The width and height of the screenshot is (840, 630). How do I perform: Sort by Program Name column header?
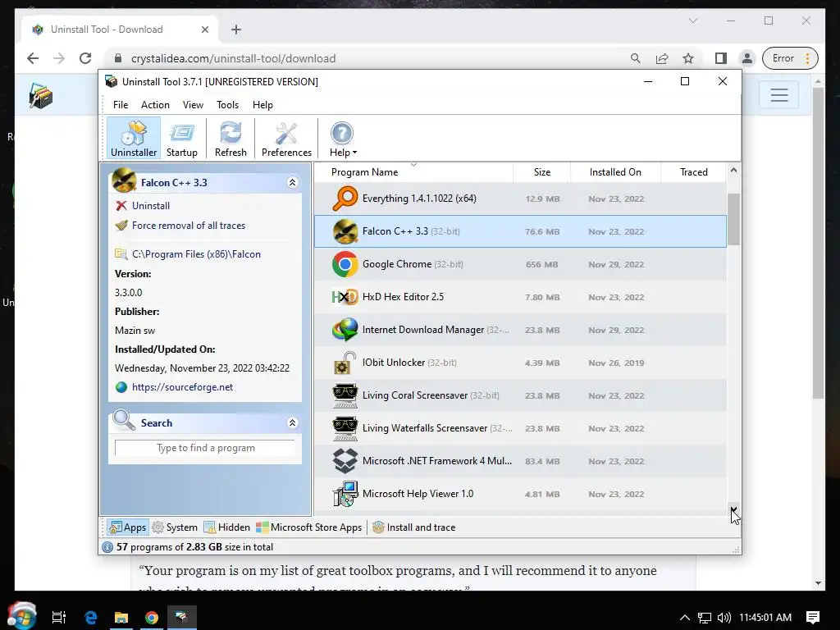[x=413, y=172]
